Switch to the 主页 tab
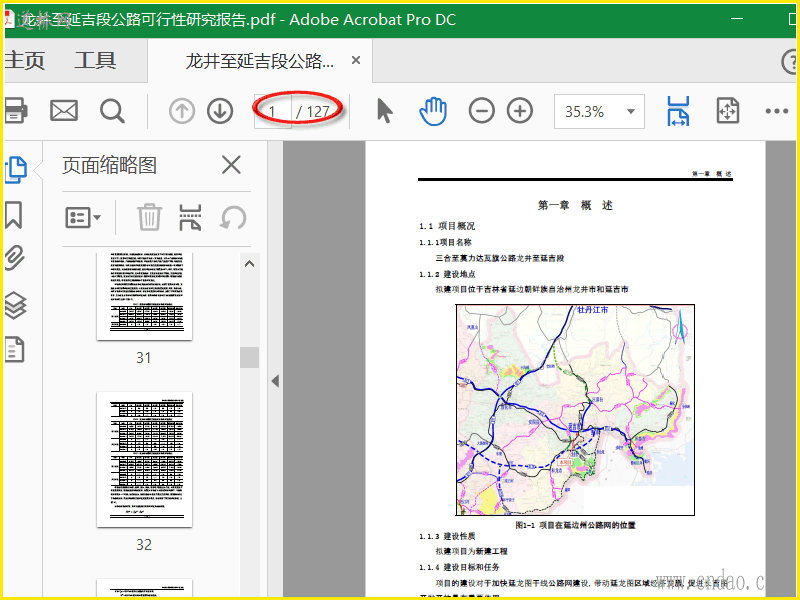Screen dimensions: 800x600 click(25, 60)
